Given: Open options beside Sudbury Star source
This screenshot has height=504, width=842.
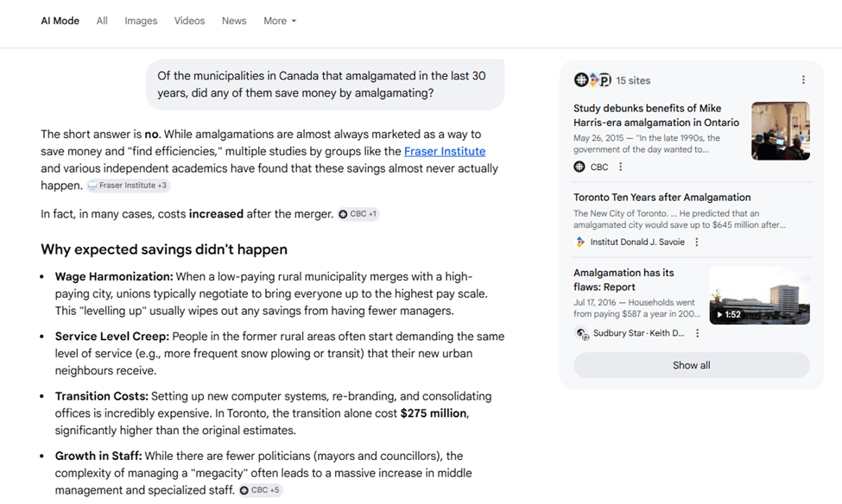Looking at the screenshot, I should 697,333.
